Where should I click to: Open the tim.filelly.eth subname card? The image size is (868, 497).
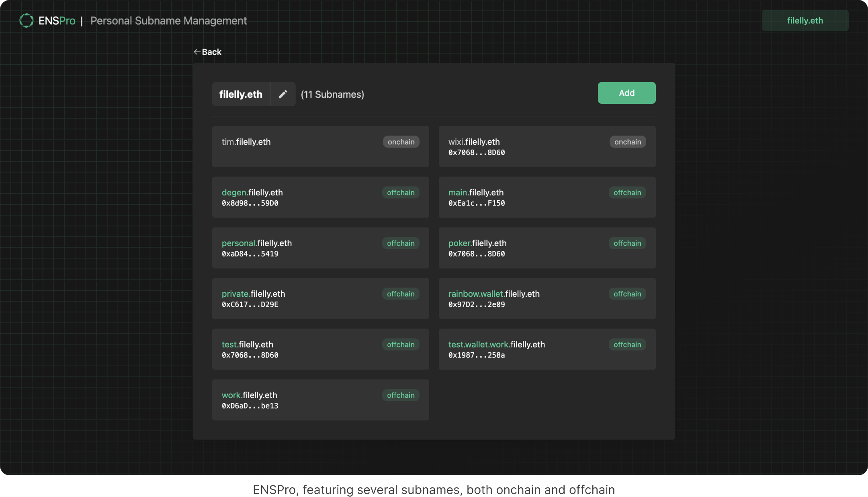click(320, 147)
